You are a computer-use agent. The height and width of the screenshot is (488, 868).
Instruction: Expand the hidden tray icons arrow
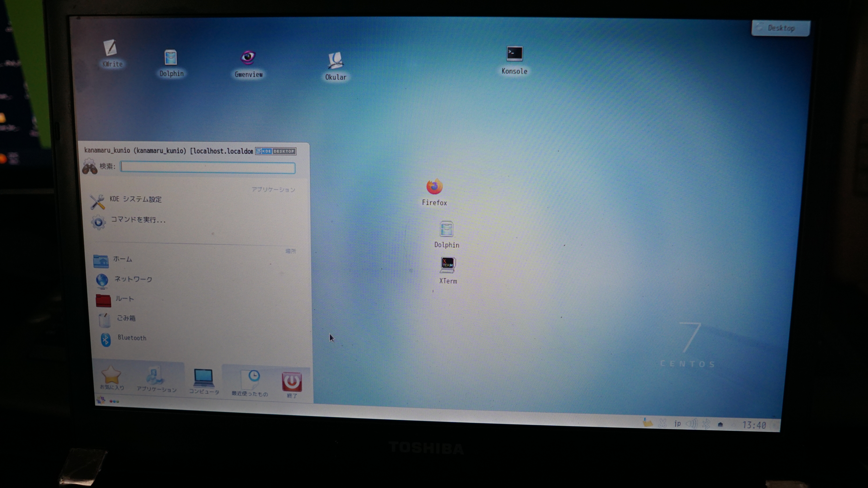pyautogui.click(x=734, y=425)
